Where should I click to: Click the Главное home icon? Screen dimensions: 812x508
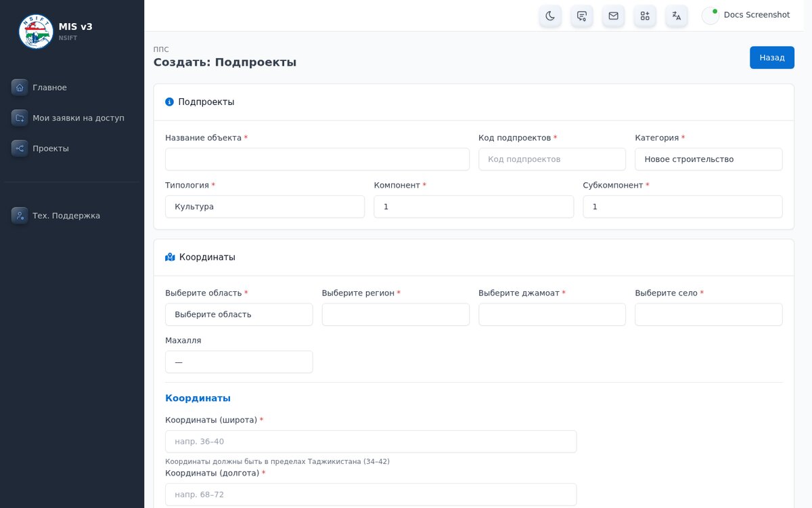(20, 87)
